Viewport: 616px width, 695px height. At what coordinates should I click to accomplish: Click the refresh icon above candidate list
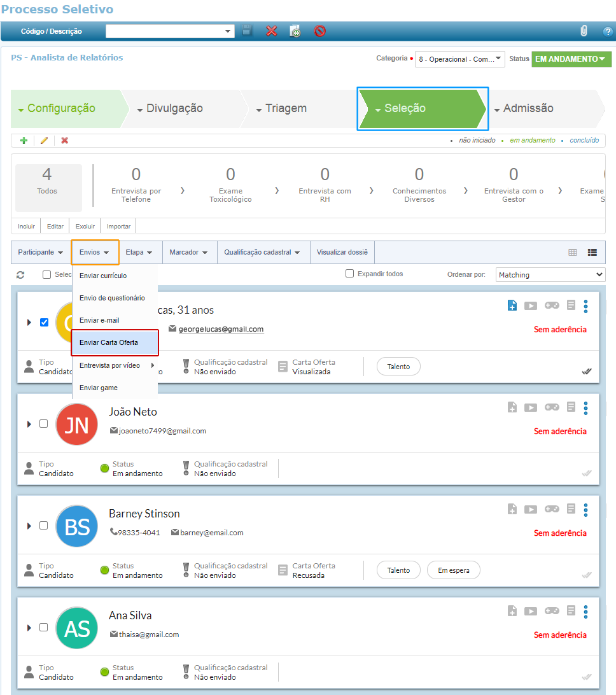[x=20, y=274]
